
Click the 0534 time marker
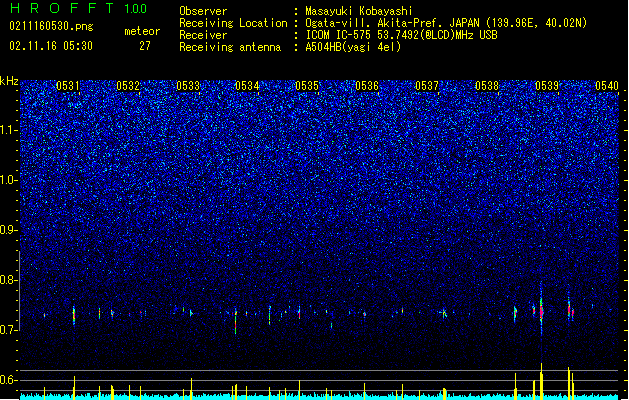coord(248,85)
